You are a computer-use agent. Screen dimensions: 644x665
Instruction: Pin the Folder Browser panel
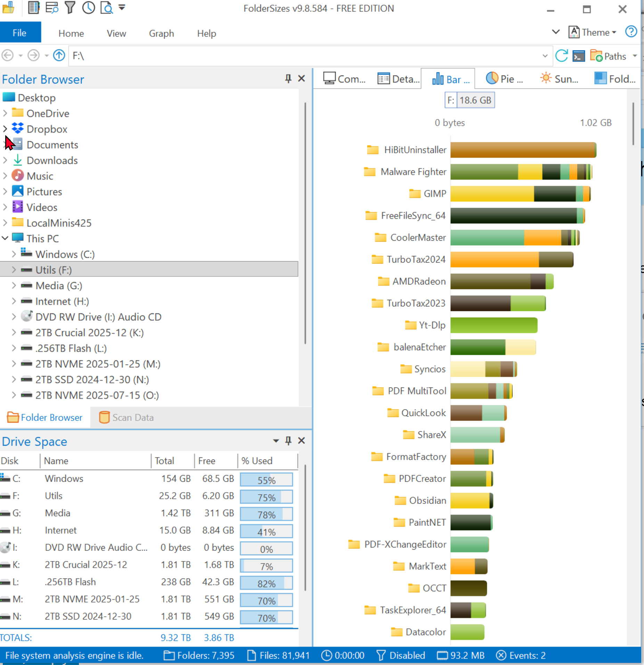pyautogui.click(x=288, y=79)
